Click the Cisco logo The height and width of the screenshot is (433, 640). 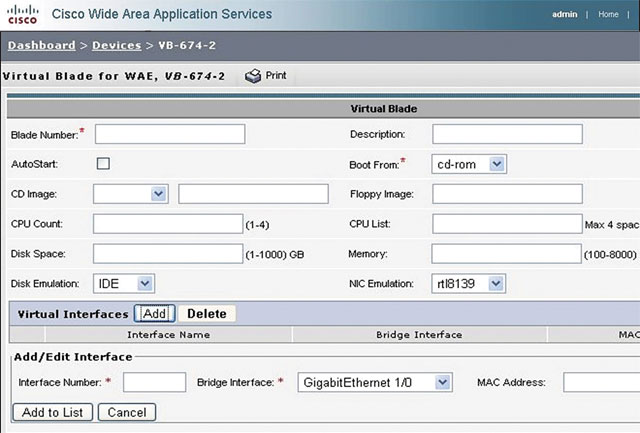pos(23,14)
